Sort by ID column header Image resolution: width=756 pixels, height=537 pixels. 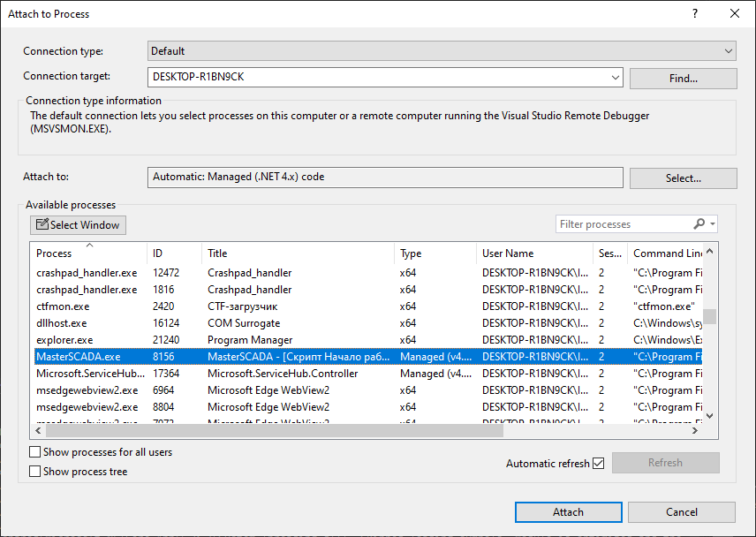pyautogui.click(x=174, y=253)
